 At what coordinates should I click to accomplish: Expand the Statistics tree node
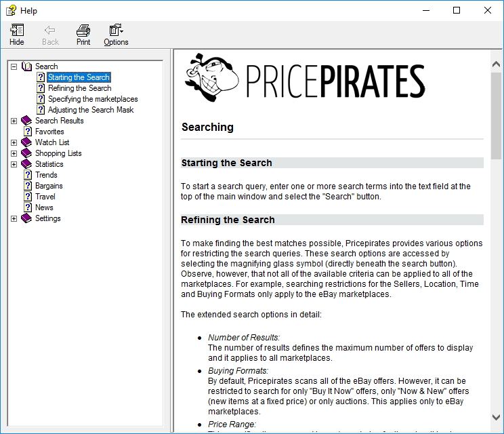(14, 164)
